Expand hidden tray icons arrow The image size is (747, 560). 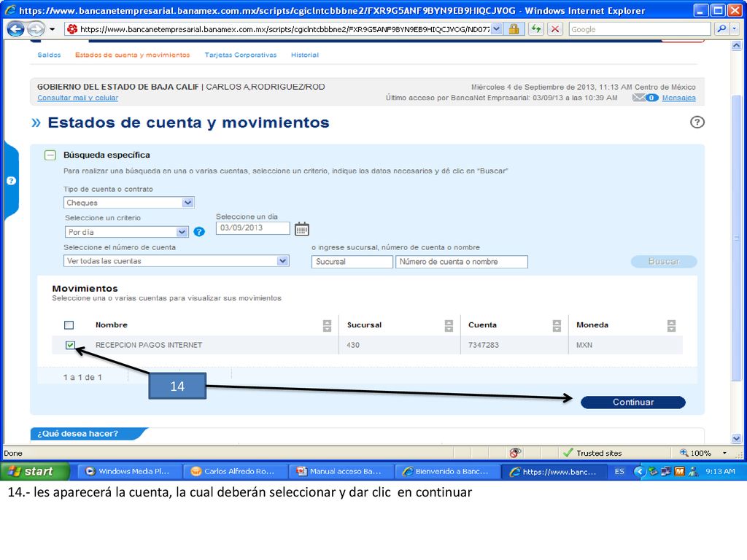tap(639, 471)
